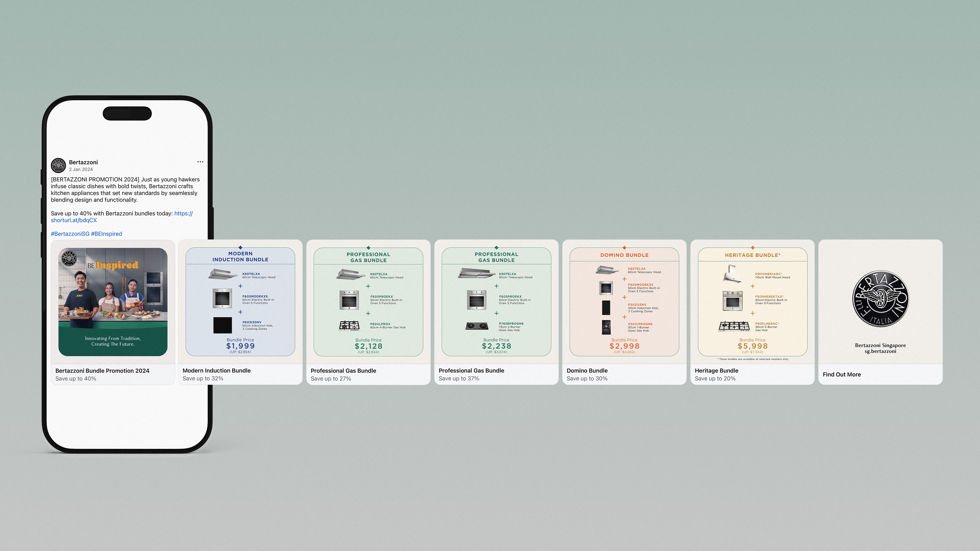Select the 'Heritage Bundle' caption below card
The height and width of the screenshot is (551, 980).
pos(716,371)
